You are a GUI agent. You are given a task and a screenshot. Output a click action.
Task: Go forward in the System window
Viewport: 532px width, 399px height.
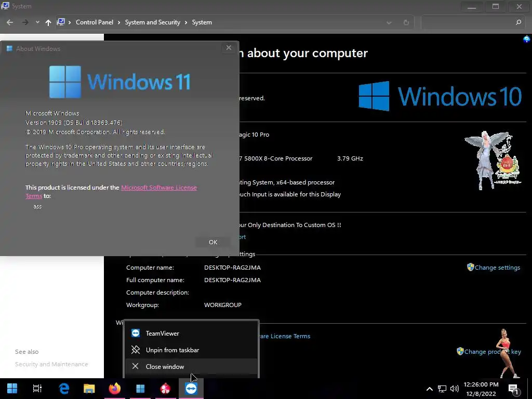[x=25, y=22]
